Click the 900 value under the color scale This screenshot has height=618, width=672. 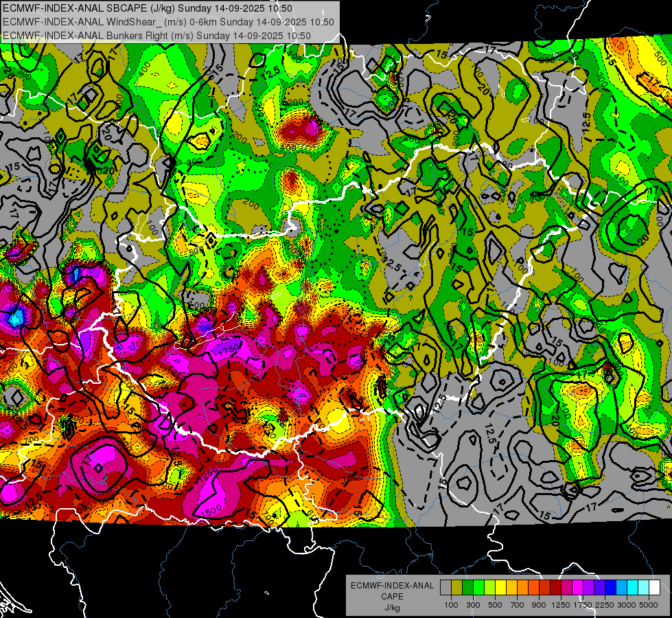point(539,605)
